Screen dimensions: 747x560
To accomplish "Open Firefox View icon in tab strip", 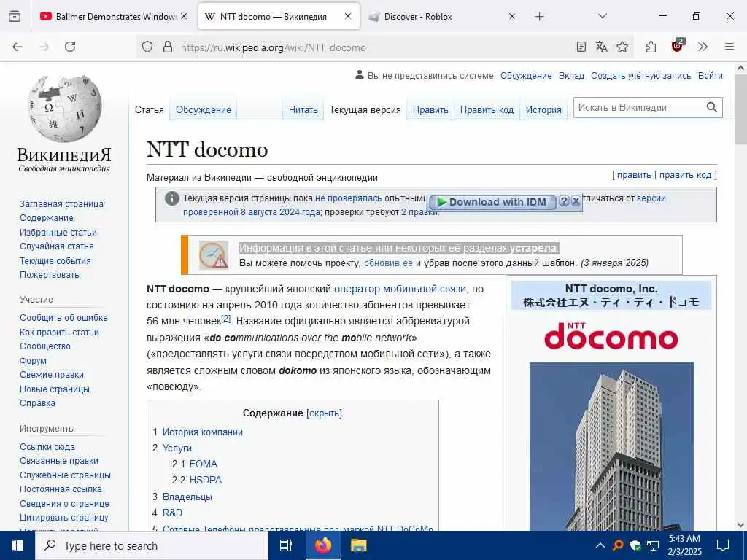I will click(15, 17).
